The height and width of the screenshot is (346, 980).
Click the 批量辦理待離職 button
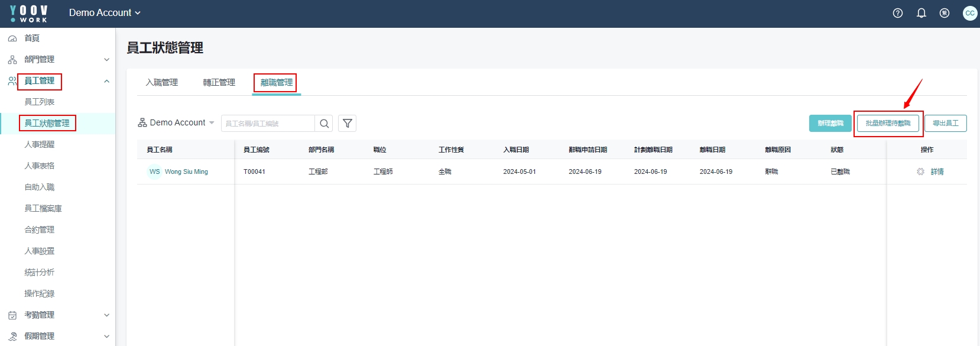pyautogui.click(x=888, y=123)
